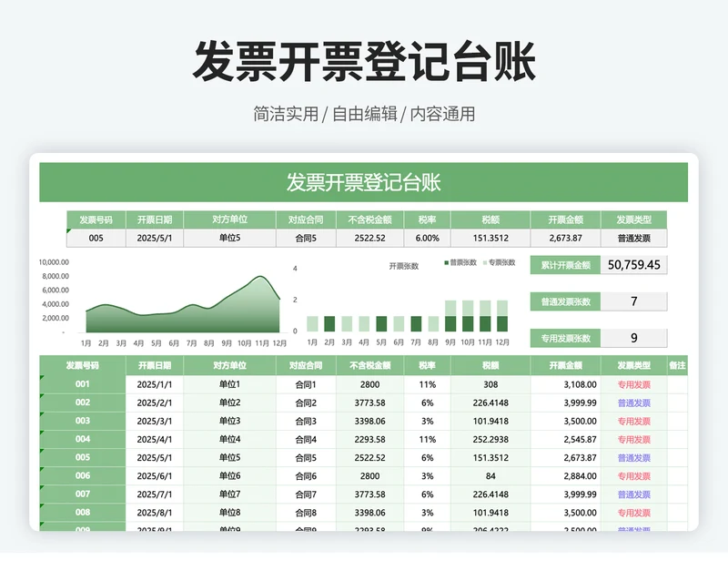The image size is (728, 561).
Task: Click the 合同7 cell
Action: tap(306, 495)
